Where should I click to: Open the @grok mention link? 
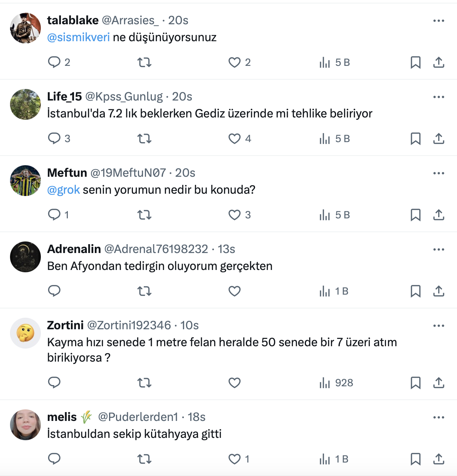click(64, 190)
